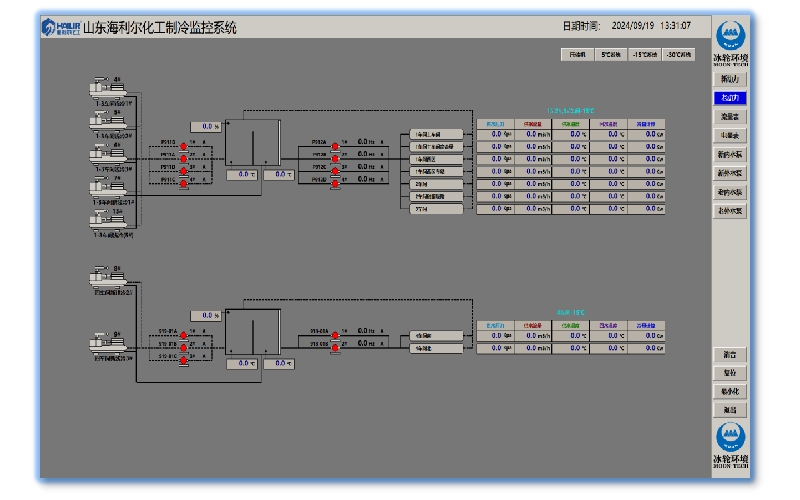Switch to the -15°C system tab
800x500 pixels.
[644, 55]
